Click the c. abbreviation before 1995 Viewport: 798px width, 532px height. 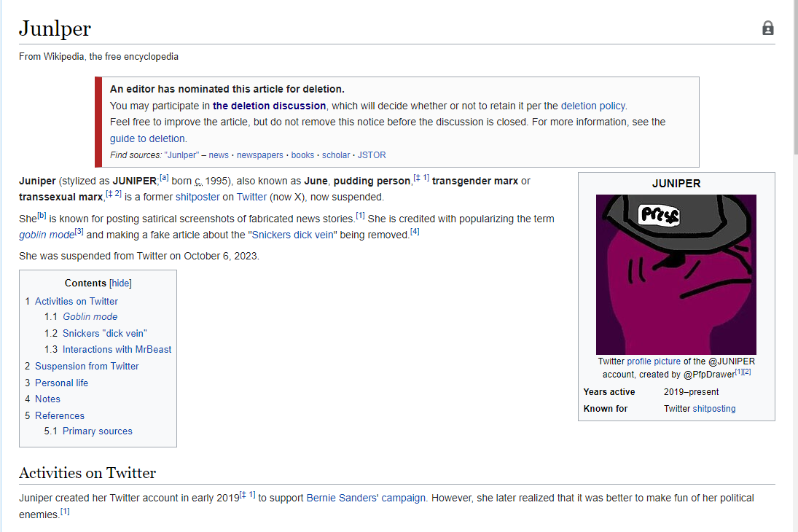198,181
